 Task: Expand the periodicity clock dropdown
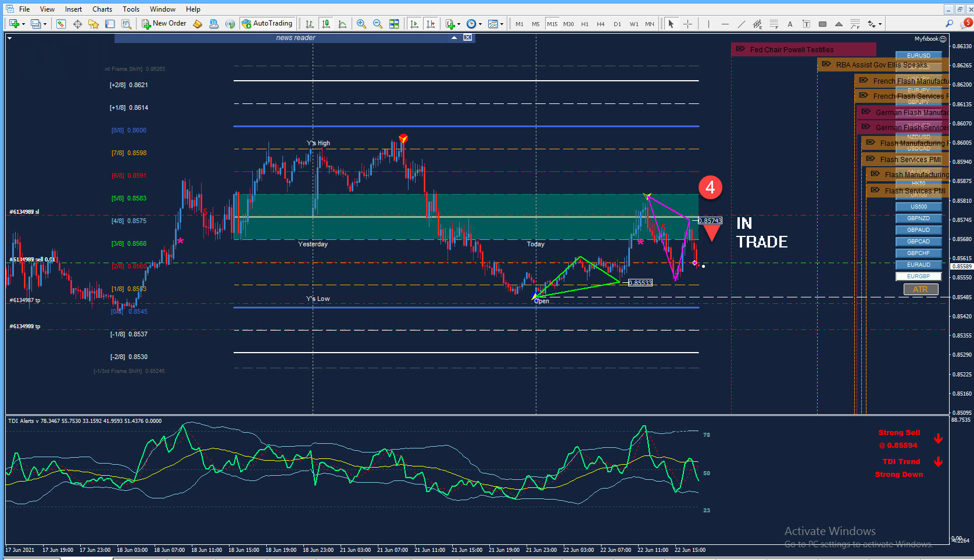pos(480,24)
